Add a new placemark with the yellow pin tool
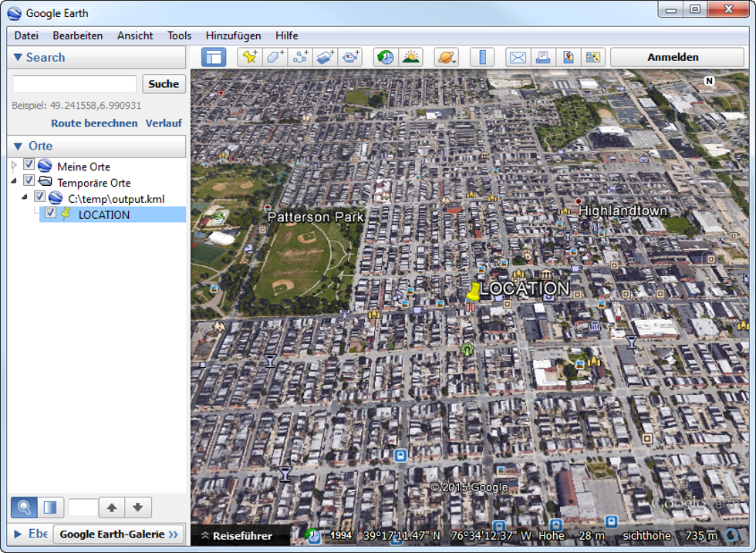The image size is (756, 553). click(x=248, y=56)
